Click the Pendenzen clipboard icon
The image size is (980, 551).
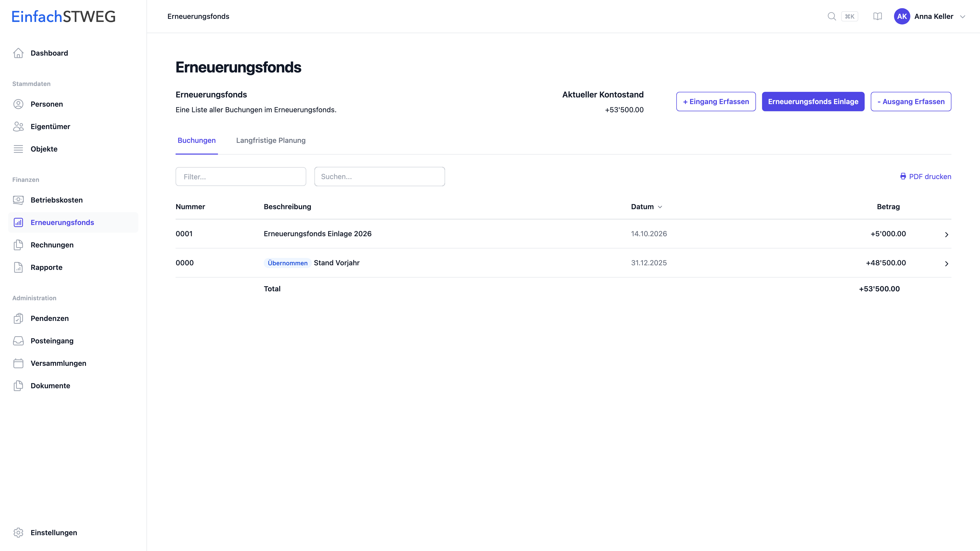tap(18, 318)
